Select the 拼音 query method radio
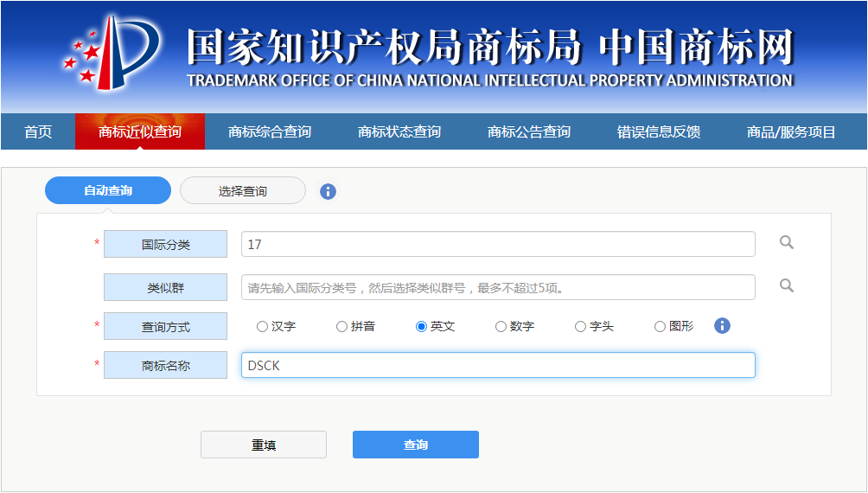868x493 pixels. 341,327
